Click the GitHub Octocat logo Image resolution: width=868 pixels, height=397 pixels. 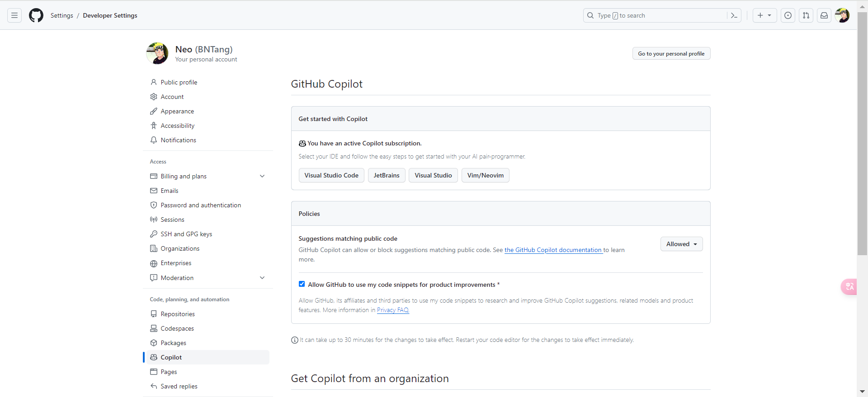click(x=36, y=15)
